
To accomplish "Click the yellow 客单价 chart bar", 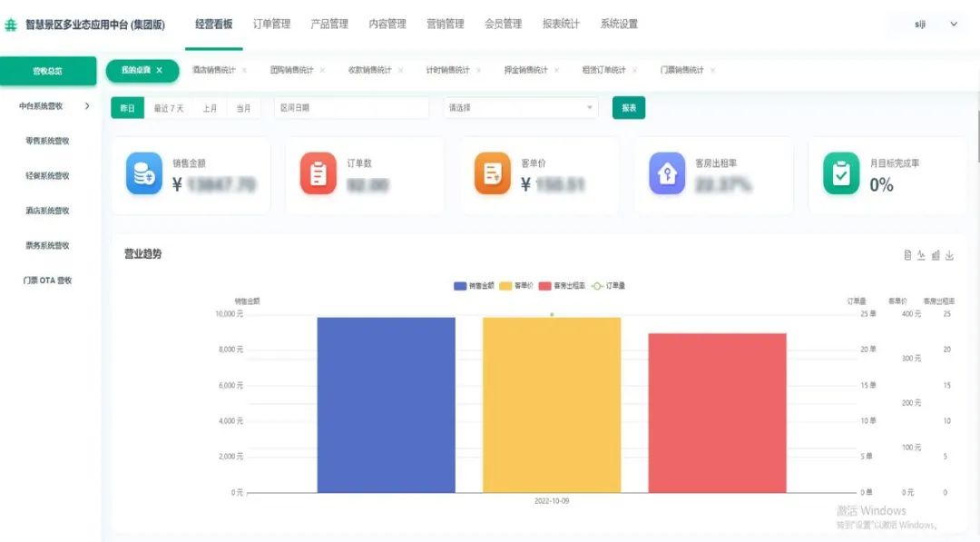I will [x=552, y=405].
